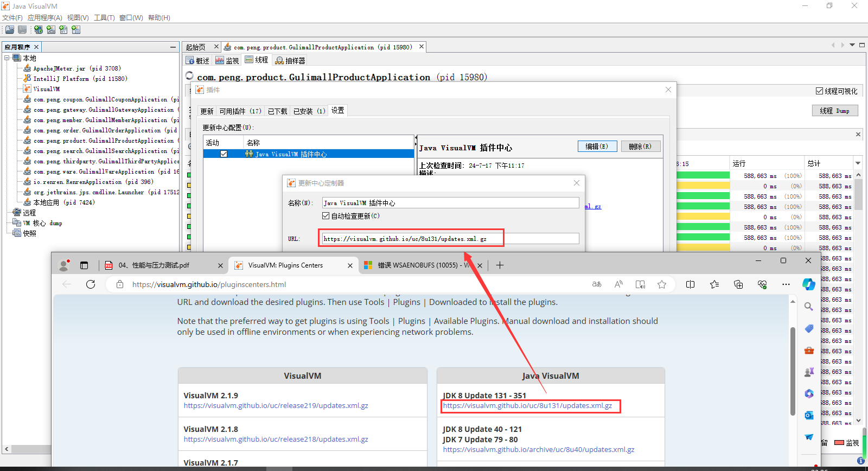The width and height of the screenshot is (868, 471).
Task: Switch to the 抽样器 tab
Action: [290, 60]
